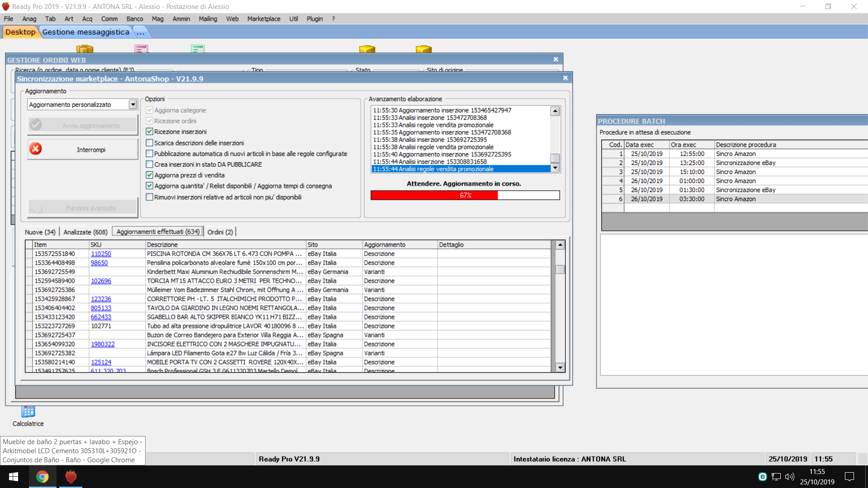Click the Avvia aggiornamento button
Image resolution: width=868 pixels, height=488 pixels.
[83, 125]
